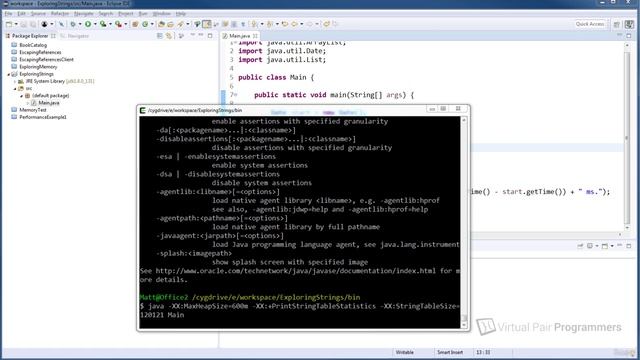Click the Open Console icon in bottom panel
This screenshot has width=640, height=360.
[x=605, y=246]
